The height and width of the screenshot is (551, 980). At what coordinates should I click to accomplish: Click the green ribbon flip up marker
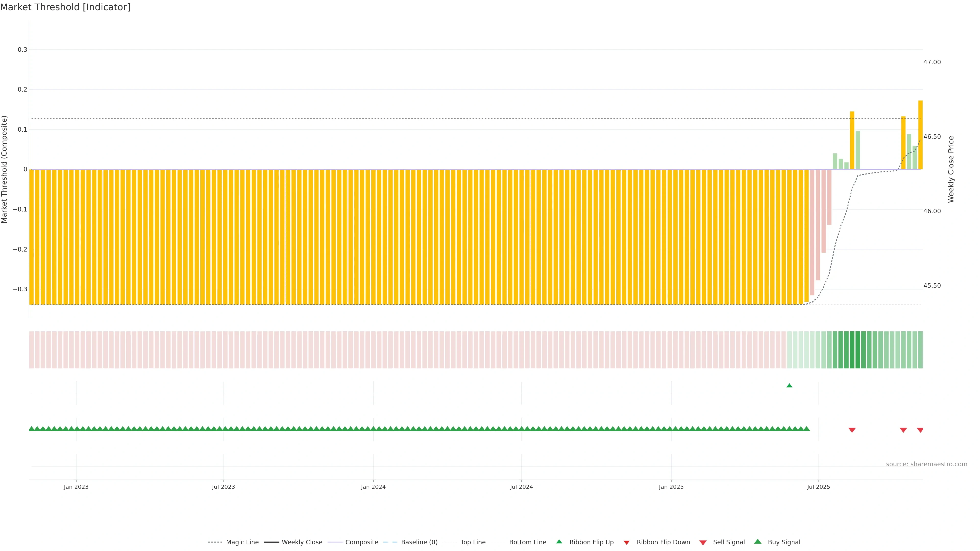point(789,386)
